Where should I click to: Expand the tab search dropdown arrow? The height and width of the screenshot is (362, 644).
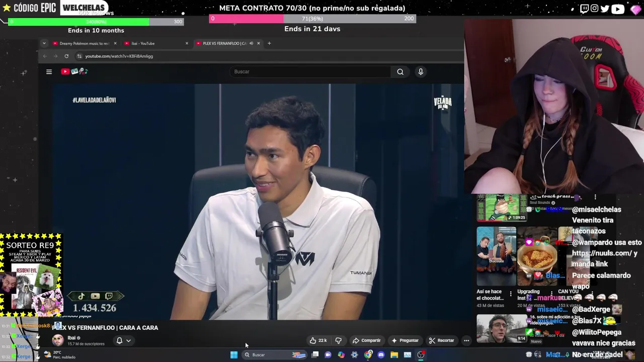44,43
